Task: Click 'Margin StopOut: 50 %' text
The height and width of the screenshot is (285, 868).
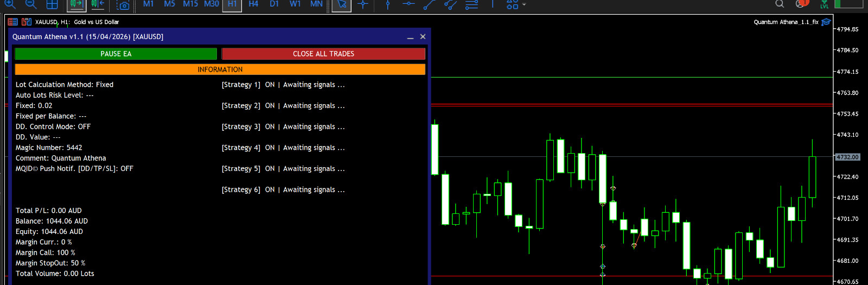Action: tap(50, 263)
